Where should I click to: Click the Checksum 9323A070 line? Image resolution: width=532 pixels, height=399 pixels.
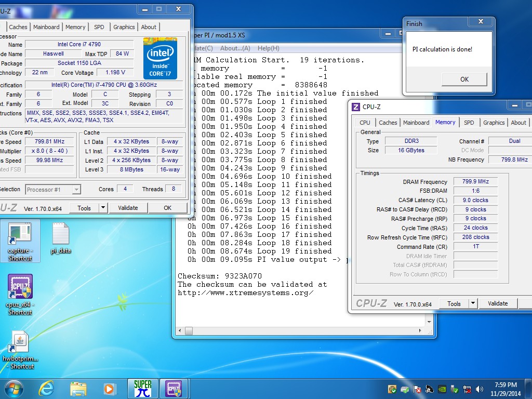[220, 276]
